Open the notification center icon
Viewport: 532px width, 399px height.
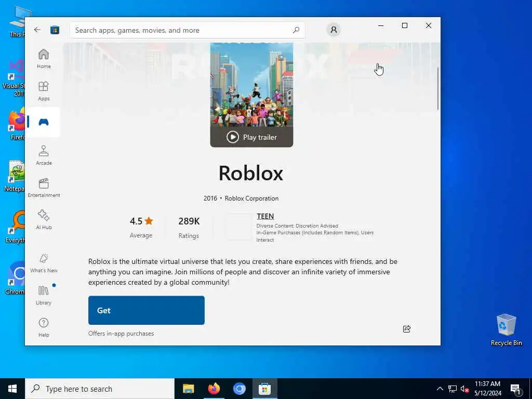516,389
